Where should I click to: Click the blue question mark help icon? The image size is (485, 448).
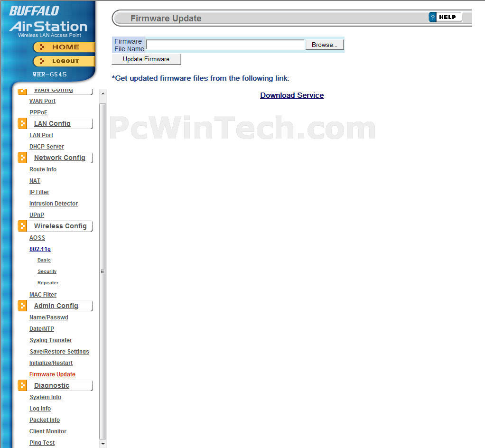pyautogui.click(x=432, y=18)
